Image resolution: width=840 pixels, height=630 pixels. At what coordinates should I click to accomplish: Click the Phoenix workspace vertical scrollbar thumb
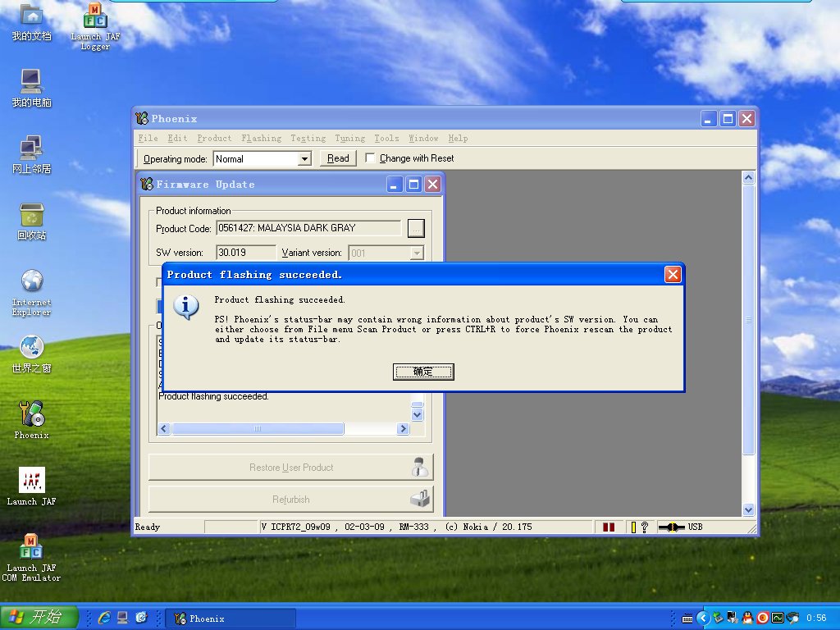click(748, 320)
